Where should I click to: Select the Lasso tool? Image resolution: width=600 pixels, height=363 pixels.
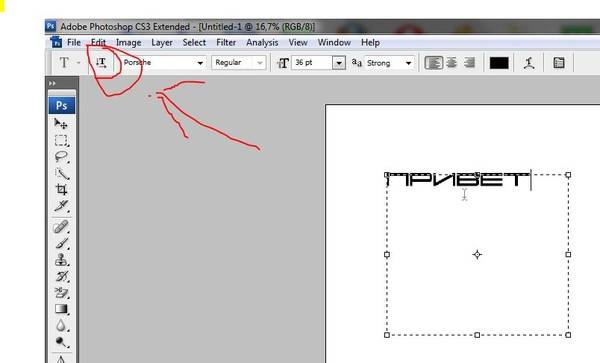[61, 157]
